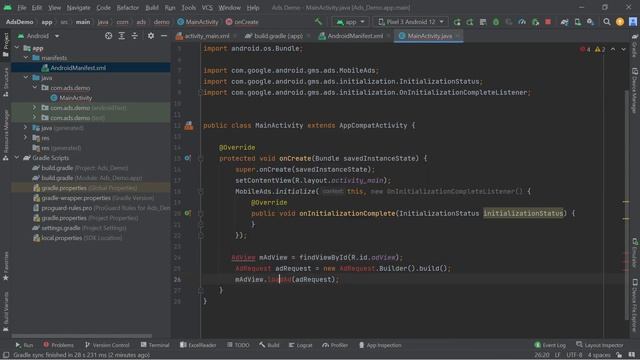The image size is (640, 360).
Task: Select MainActivity in project tree
Action: [76, 98]
